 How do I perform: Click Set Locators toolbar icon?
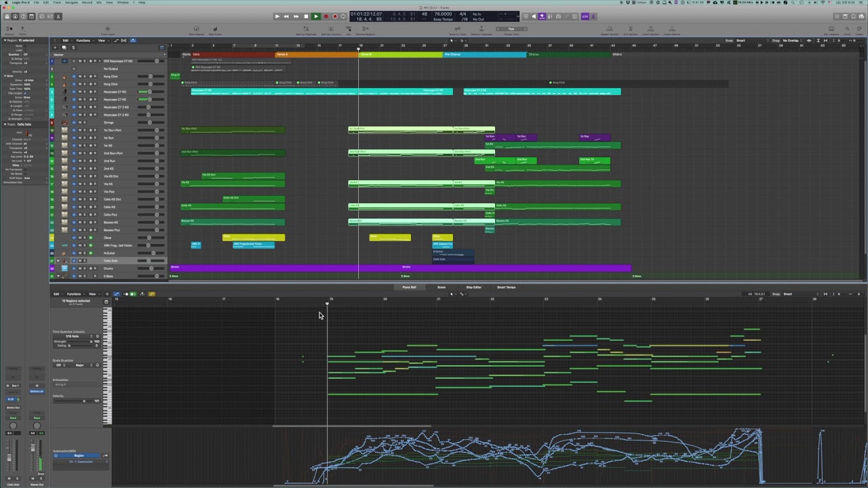831,30
